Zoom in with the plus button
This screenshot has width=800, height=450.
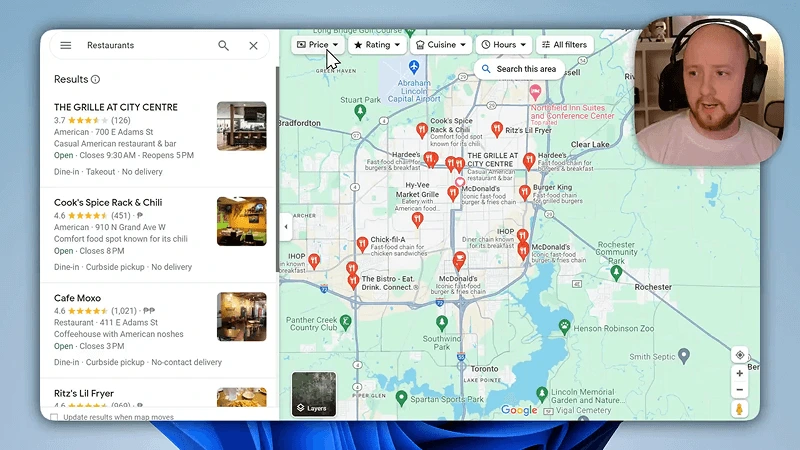coord(739,373)
